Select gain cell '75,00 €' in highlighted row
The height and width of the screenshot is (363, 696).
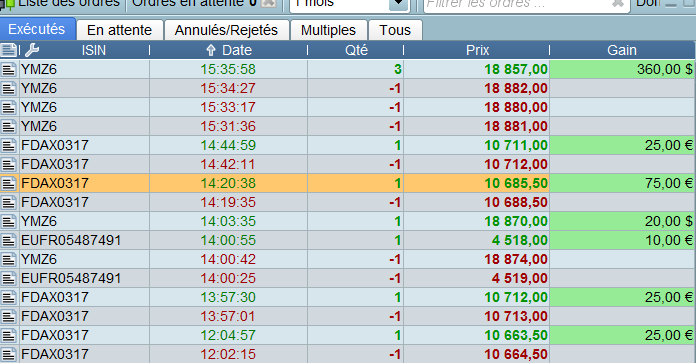(622, 183)
